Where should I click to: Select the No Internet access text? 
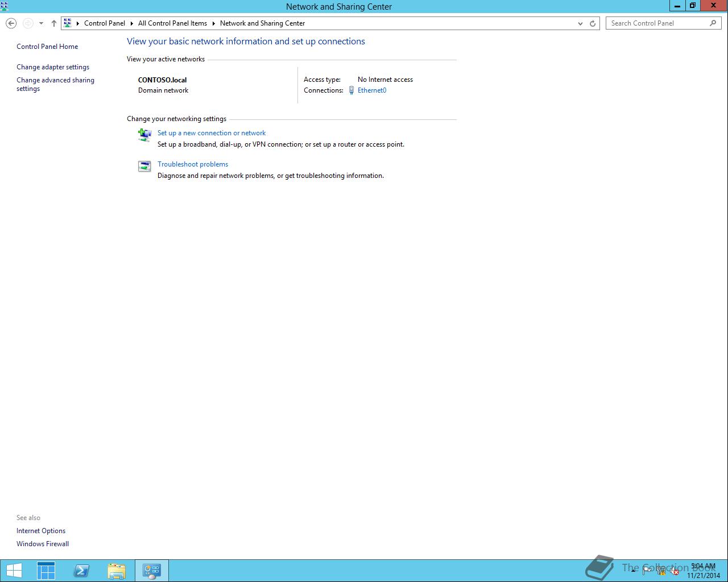[x=385, y=80]
